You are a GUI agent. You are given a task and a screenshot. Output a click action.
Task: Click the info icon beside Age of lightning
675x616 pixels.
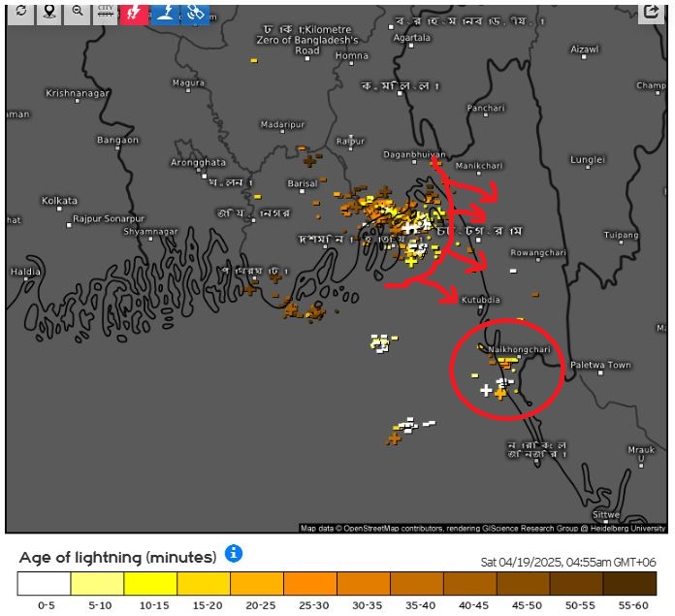click(233, 554)
